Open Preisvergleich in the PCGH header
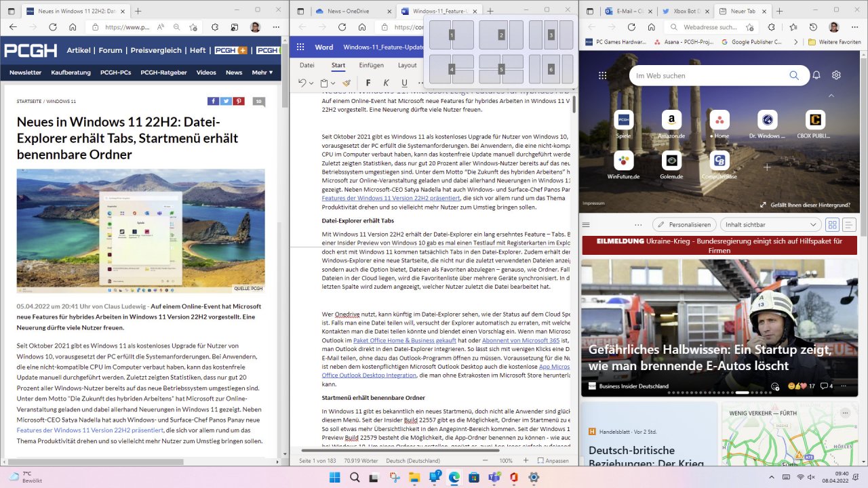 point(155,50)
